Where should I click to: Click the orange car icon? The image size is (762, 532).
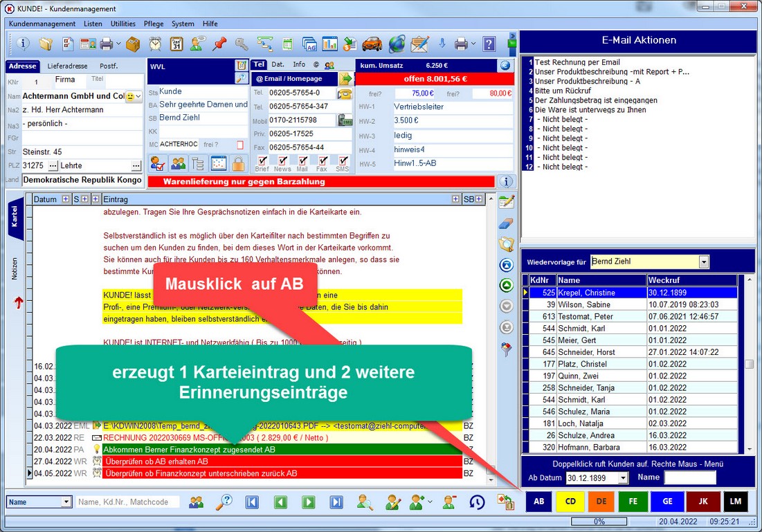point(372,44)
